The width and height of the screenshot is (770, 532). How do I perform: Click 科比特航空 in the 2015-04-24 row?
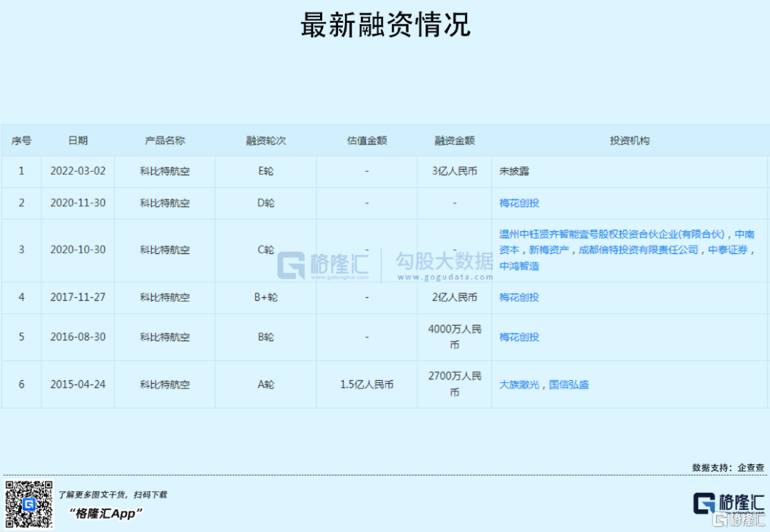[x=165, y=384]
